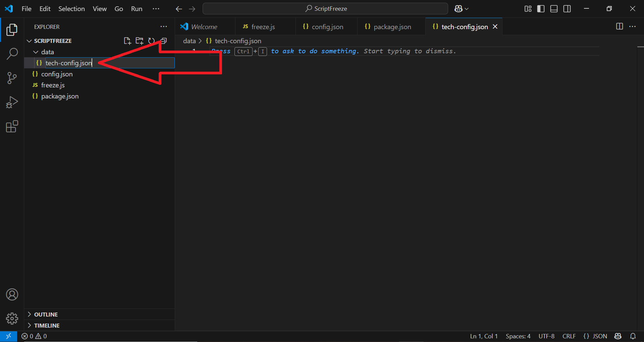This screenshot has height=342, width=644.
Task: Switch to the config.json tab
Action: point(326,26)
